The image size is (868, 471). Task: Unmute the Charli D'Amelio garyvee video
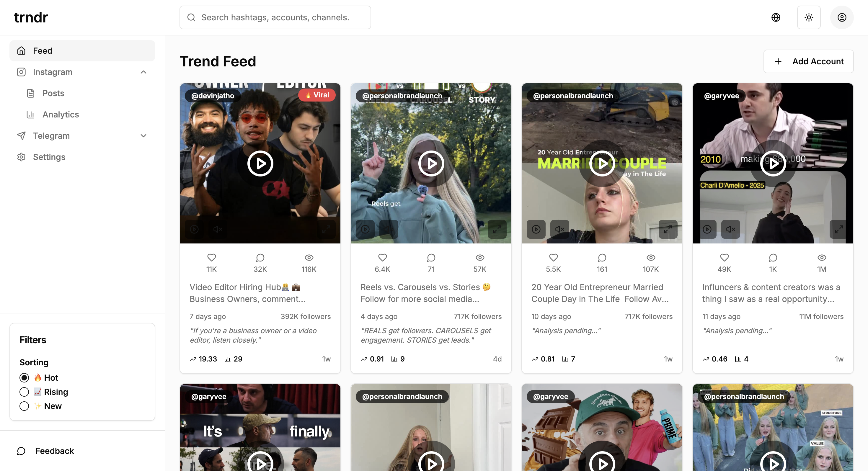[x=730, y=229]
